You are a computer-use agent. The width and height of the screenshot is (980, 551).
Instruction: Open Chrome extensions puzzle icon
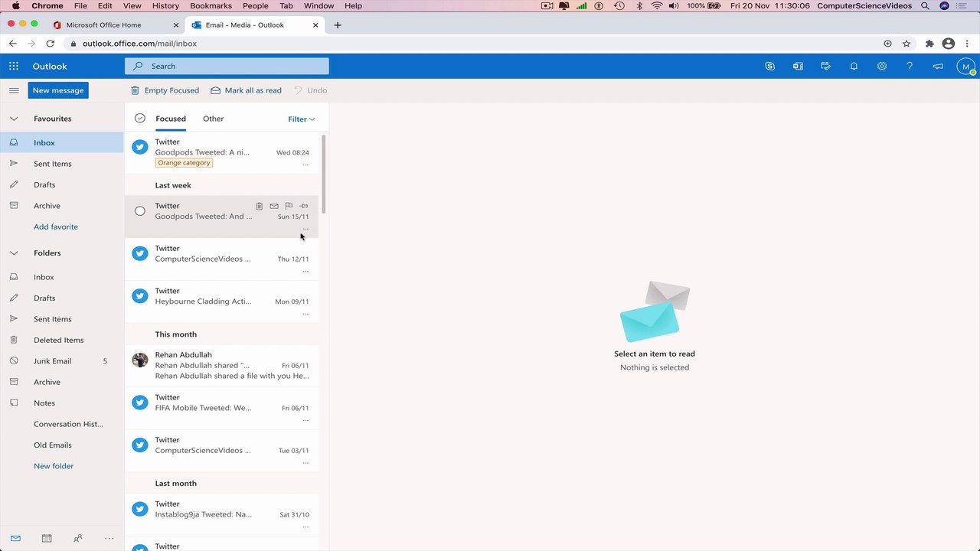click(929, 44)
